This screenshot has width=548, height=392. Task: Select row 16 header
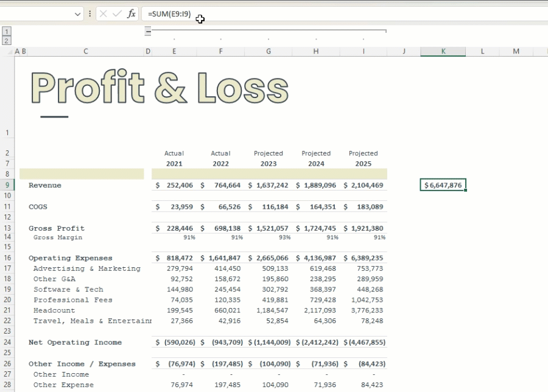coord(7,258)
